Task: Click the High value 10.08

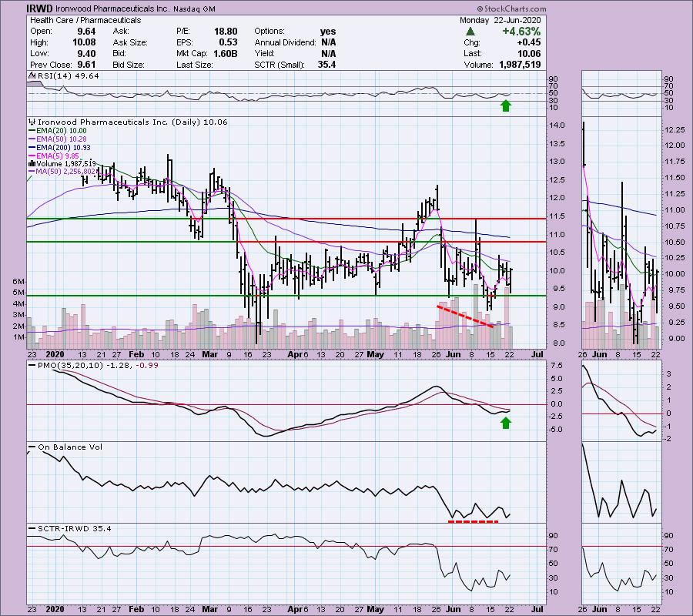Action: (x=84, y=42)
